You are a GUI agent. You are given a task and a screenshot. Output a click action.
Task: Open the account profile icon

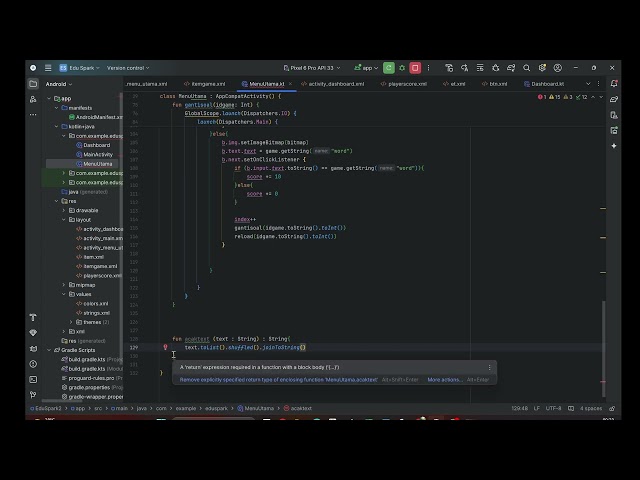(x=558, y=68)
